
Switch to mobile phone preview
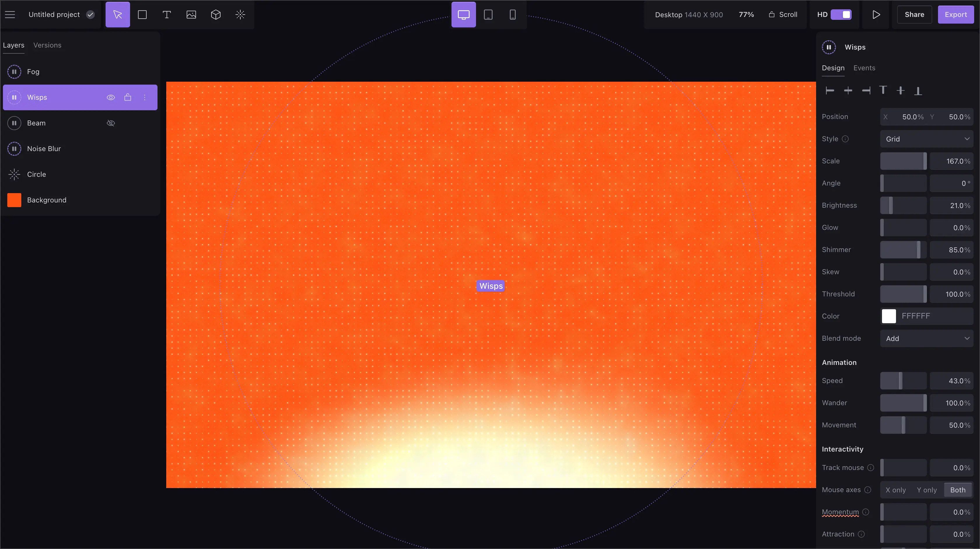[x=512, y=15]
